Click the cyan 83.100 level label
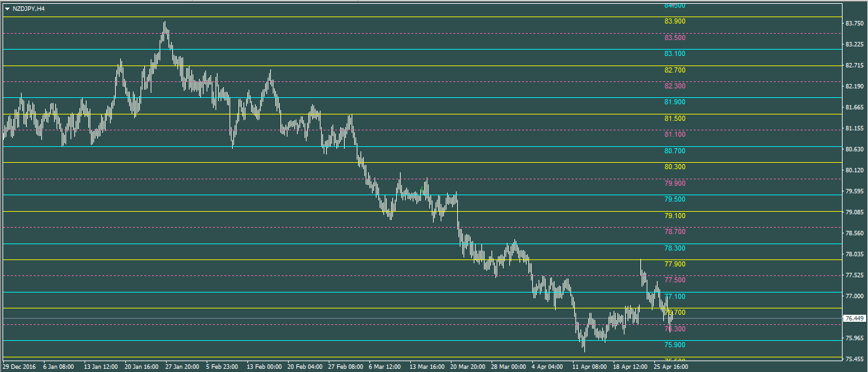Image resolution: width=868 pixels, height=372 pixels. 675,54
